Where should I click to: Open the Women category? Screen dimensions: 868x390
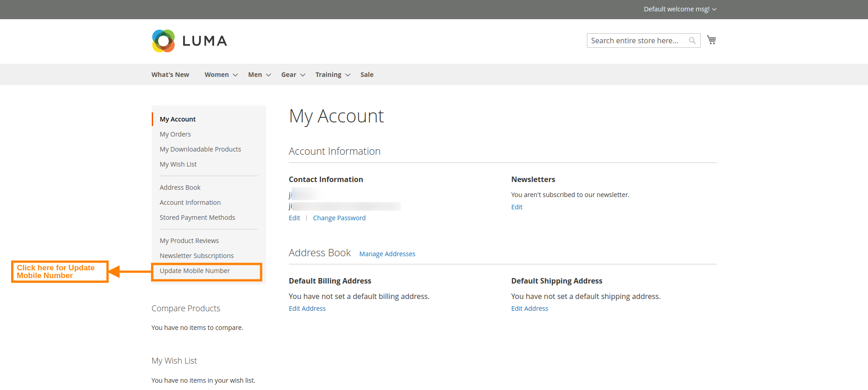(x=216, y=75)
